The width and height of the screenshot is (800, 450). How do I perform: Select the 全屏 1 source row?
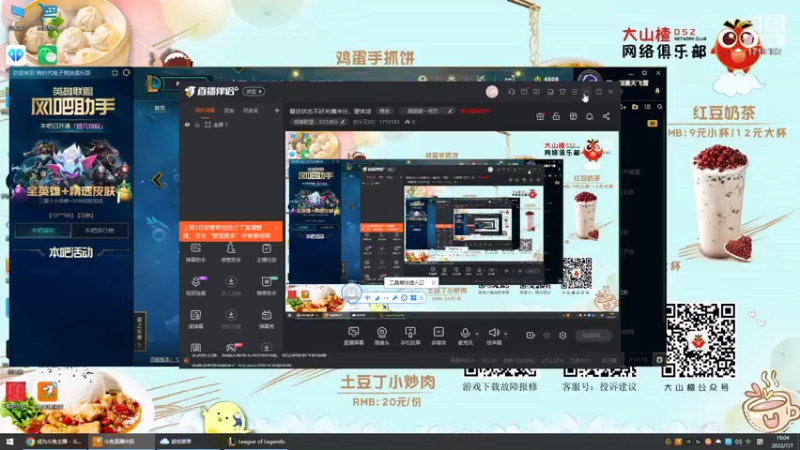click(x=232, y=124)
